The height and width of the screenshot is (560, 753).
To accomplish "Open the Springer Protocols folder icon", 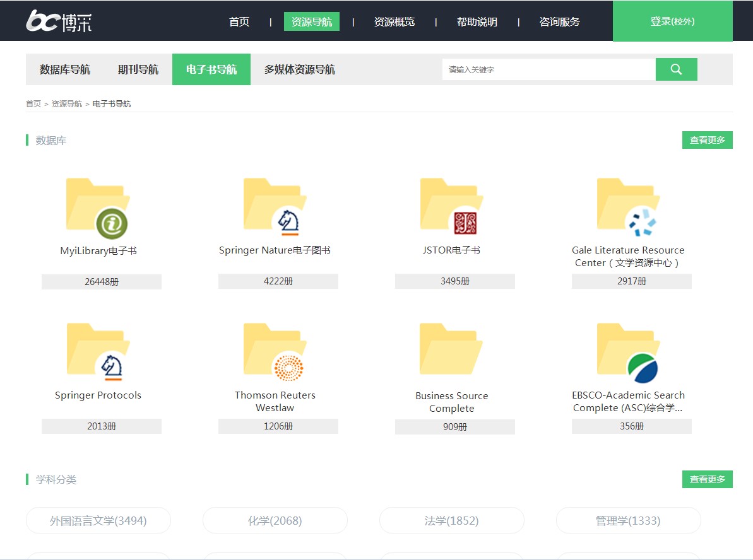I will point(98,351).
